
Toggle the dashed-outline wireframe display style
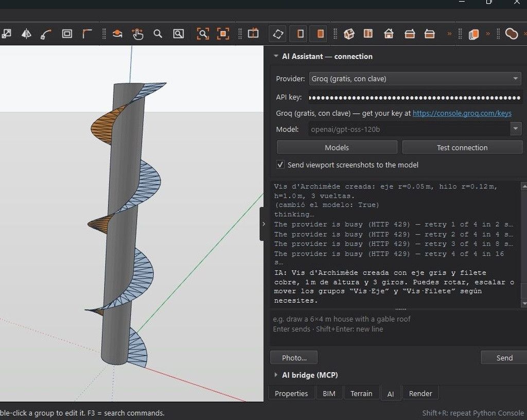click(x=278, y=33)
